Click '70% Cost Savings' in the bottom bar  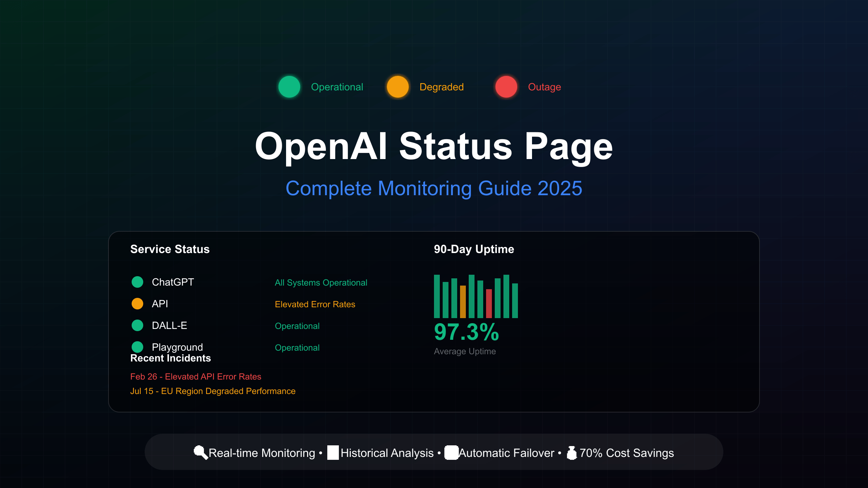pyautogui.click(x=627, y=453)
